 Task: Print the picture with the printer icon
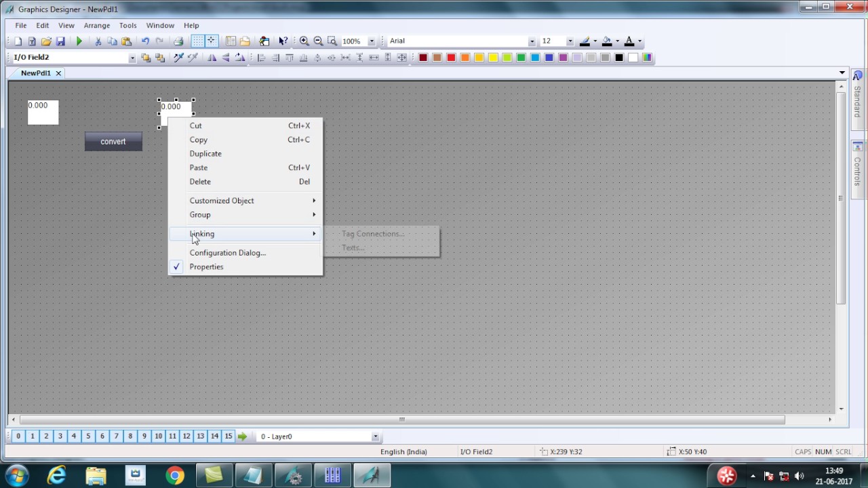178,41
